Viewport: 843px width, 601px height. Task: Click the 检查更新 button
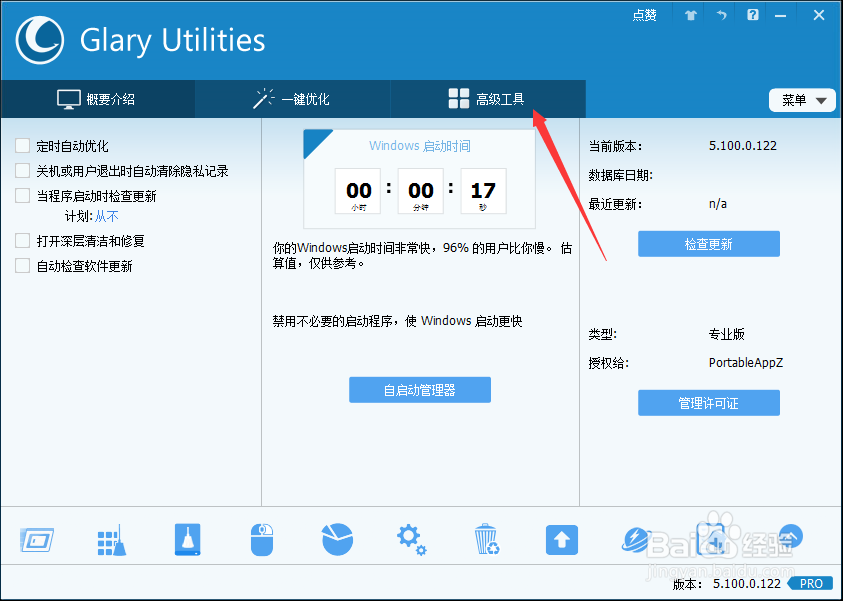point(708,243)
